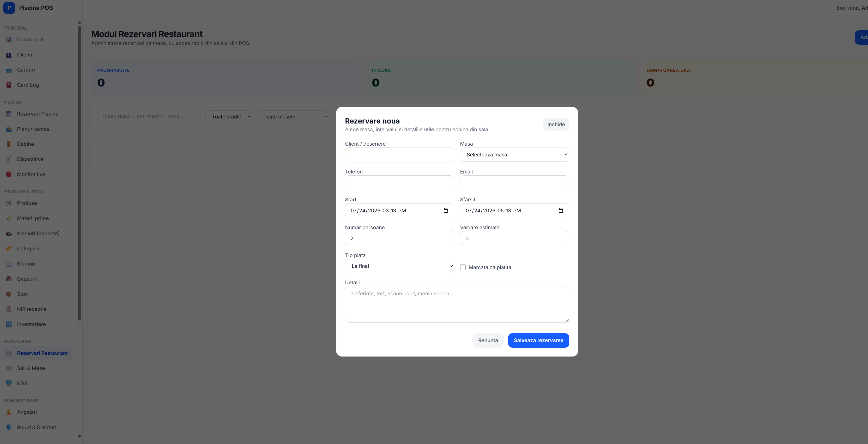Open the Toate starile filter dropdown
The width and height of the screenshot is (868, 444).
229,117
